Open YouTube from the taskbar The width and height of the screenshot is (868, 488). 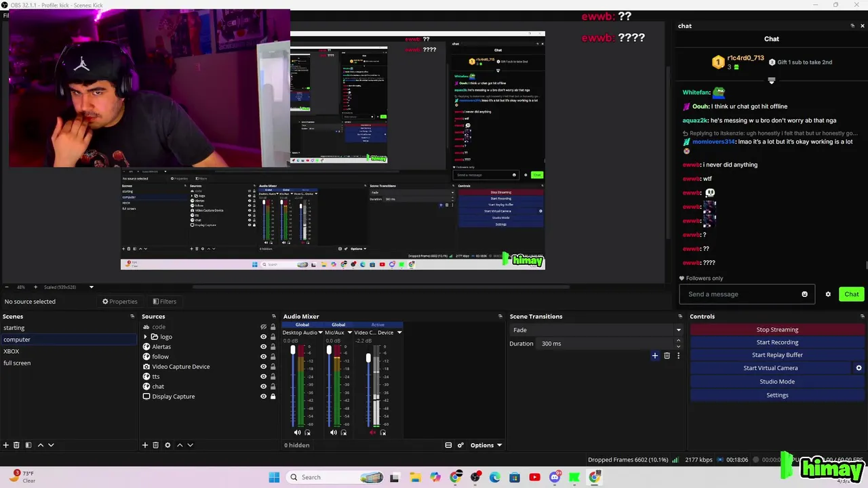coord(534,477)
